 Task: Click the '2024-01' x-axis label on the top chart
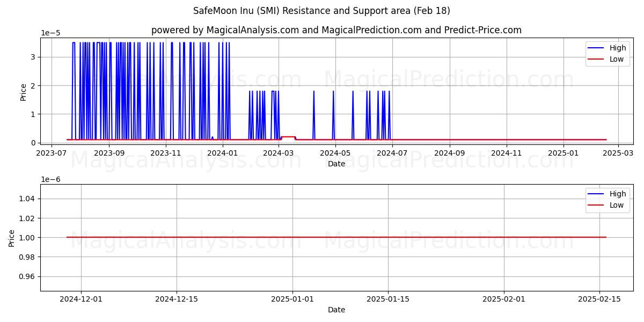coord(222,153)
